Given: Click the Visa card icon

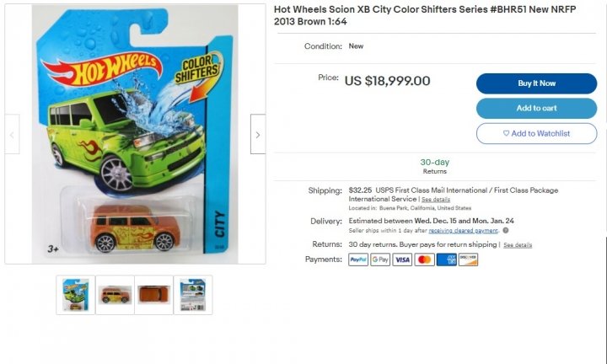Looking at the screenshot, I should (x=402, y=260).
